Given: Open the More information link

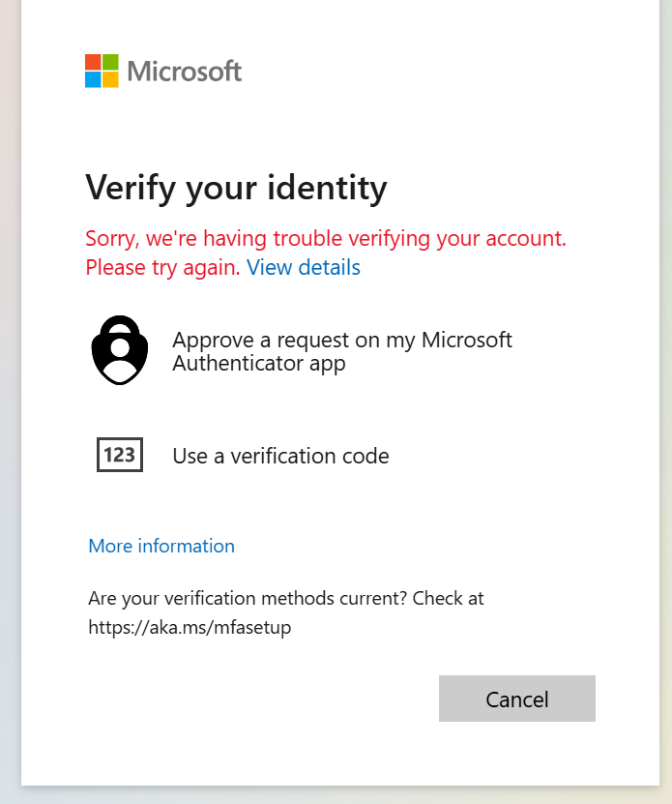Looking at the screenshot, I should coord(161,546).
